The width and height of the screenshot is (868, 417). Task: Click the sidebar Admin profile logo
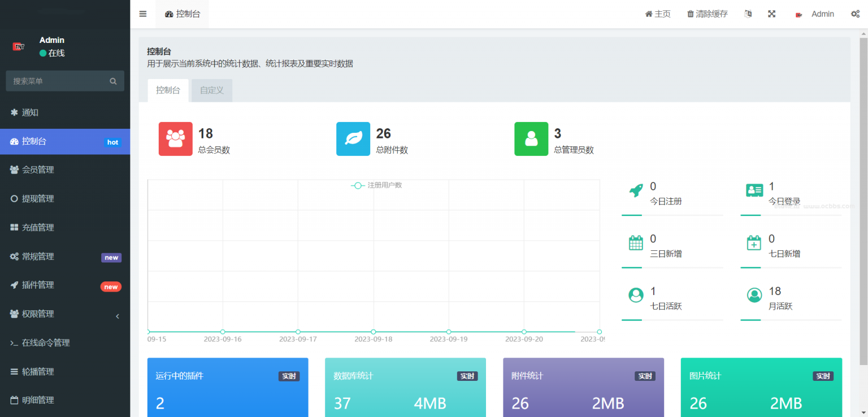pos(19,46)
